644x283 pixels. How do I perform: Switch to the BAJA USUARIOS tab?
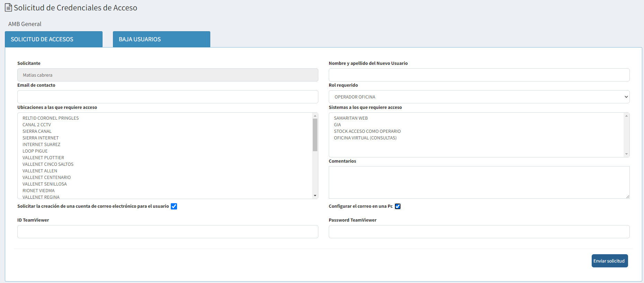(x=161, y=39)
